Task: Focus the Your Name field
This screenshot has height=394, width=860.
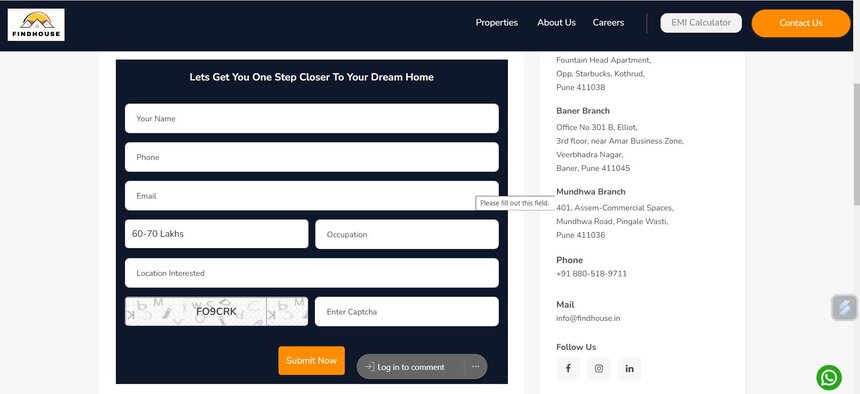Action: coord(312,119)
